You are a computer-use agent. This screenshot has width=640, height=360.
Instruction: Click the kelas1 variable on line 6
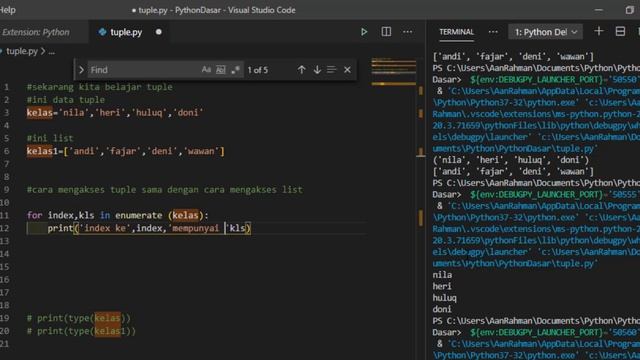[x=42, y=151]
